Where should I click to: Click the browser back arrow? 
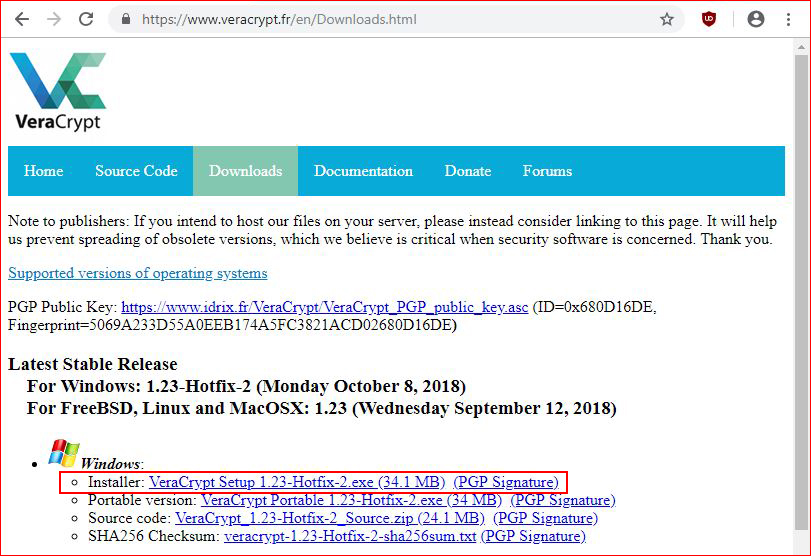(22, 20)
